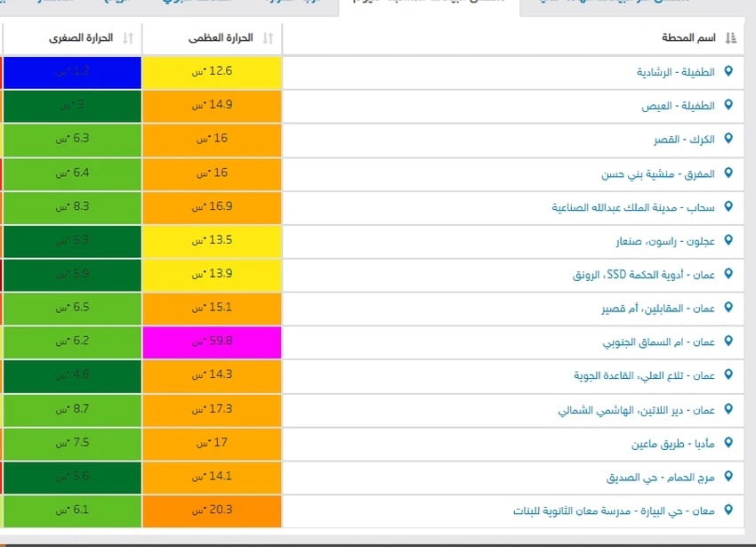Click the blue minimum temperature cell for الرشادية
Screen dimensions: 756x547
(x=73, y=73)
